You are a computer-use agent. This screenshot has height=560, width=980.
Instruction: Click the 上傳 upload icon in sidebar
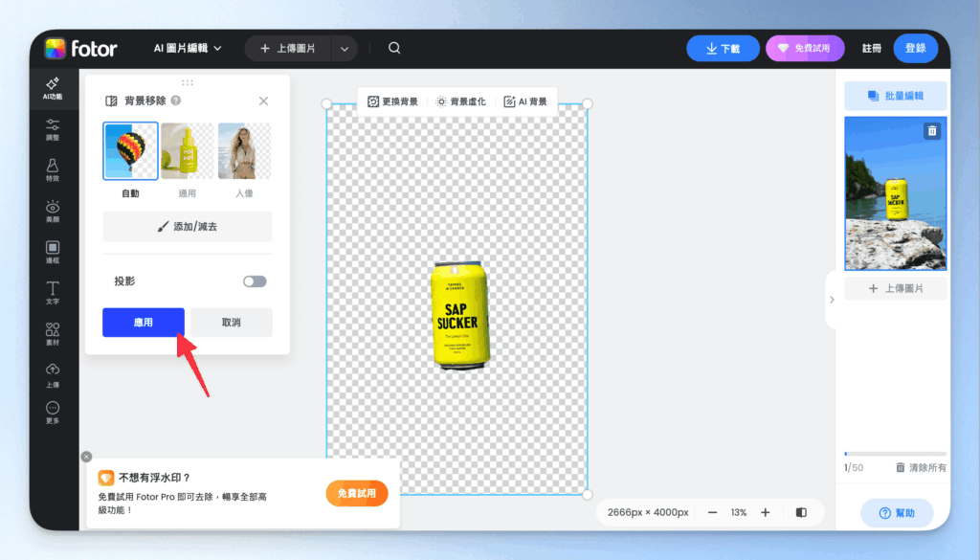click(x=53, y=373)
